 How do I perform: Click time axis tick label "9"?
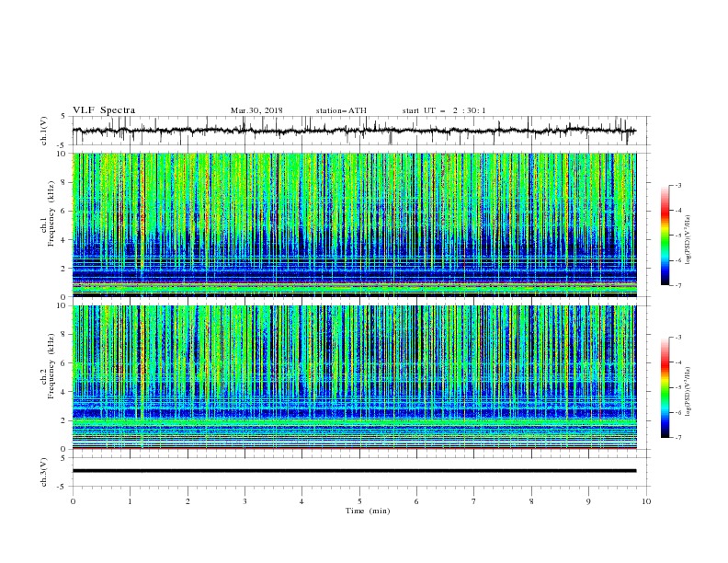click(588, 501)
